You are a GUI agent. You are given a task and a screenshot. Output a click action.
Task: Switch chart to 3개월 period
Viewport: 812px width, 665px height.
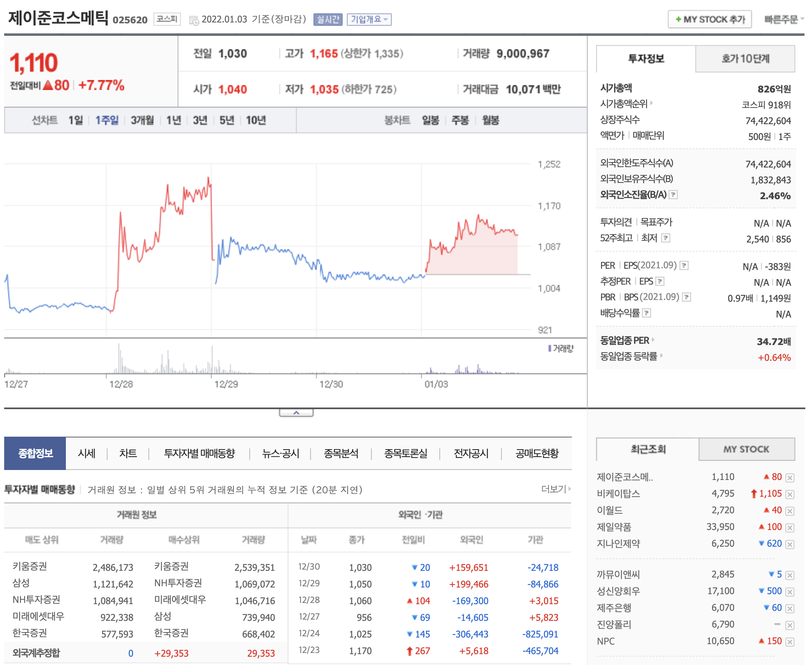tap(142, 120)
